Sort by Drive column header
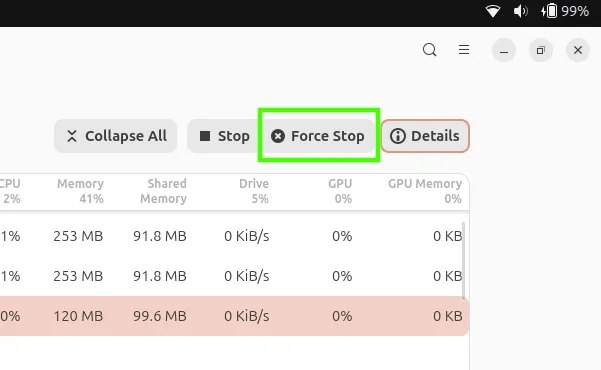 tap(254, 191)
